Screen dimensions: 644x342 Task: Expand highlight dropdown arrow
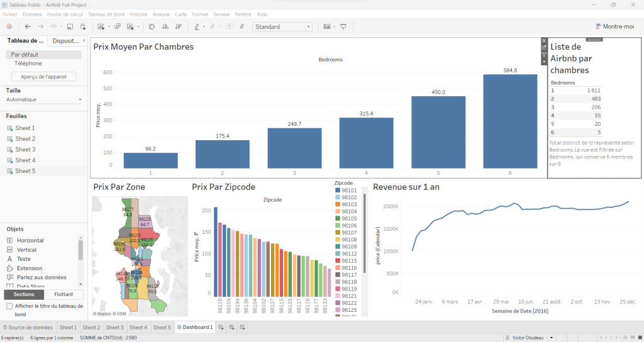tap(204, 26)
